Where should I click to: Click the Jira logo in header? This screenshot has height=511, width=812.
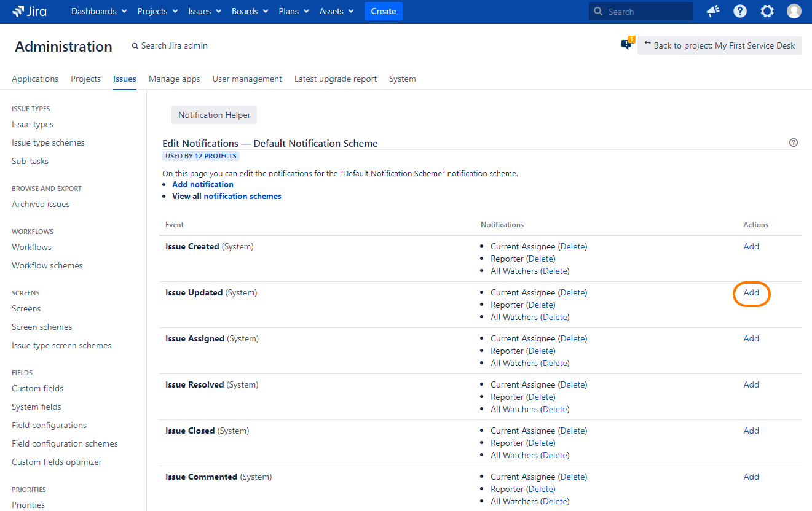point(30,11)
